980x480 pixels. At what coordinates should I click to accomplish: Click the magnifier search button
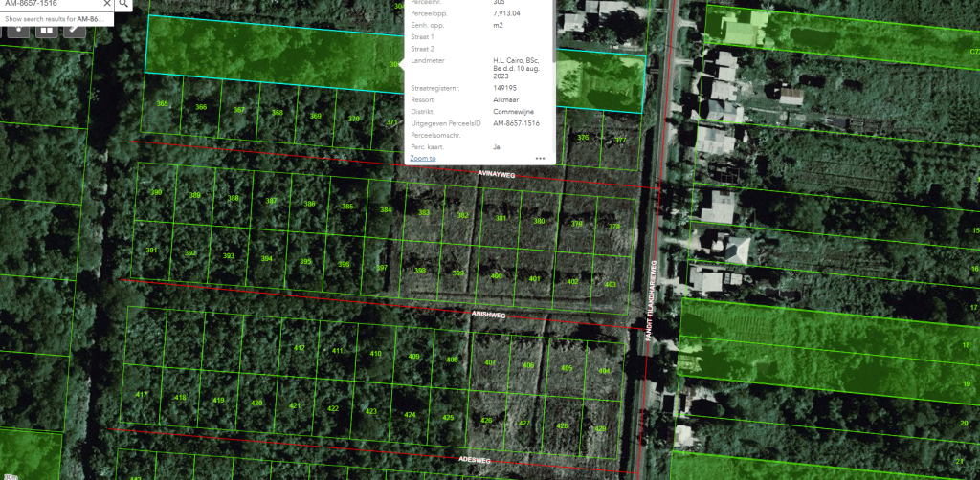click(x=124, y=4)
